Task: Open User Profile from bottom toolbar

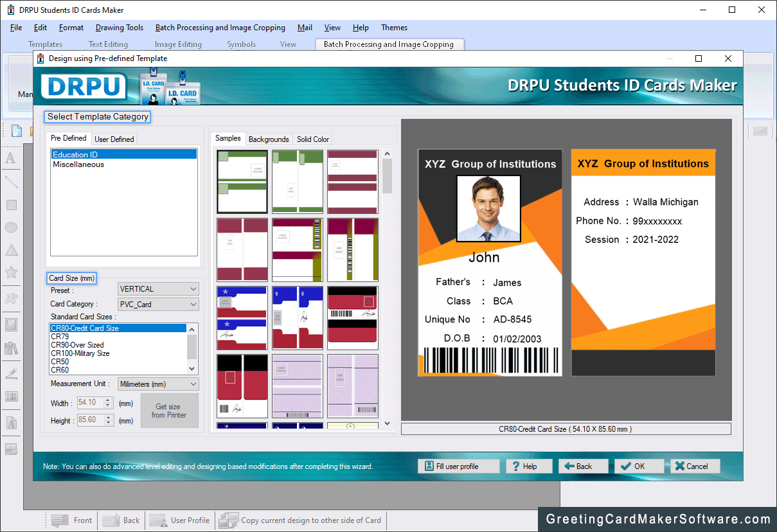Action: coord(181,520)
